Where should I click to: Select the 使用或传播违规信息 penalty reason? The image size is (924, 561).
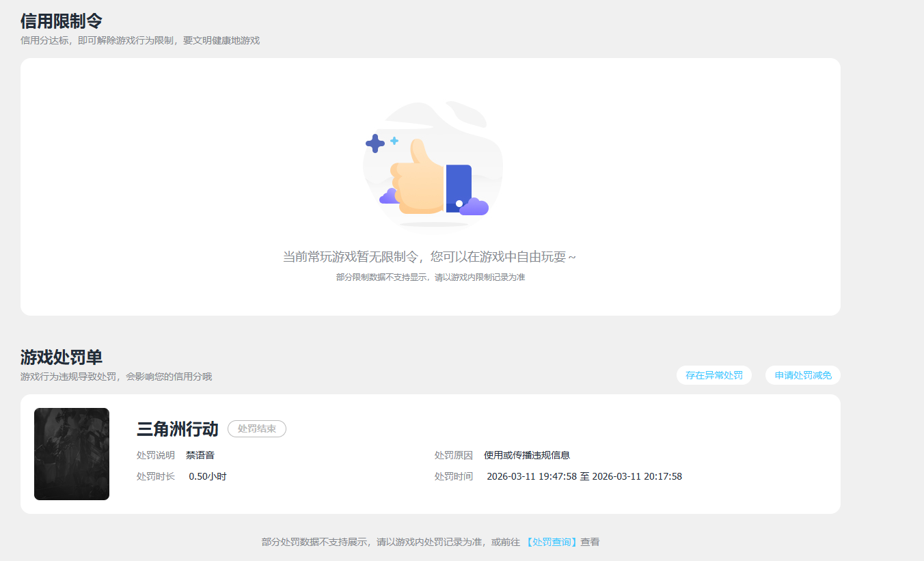click(x=527, y=455)
